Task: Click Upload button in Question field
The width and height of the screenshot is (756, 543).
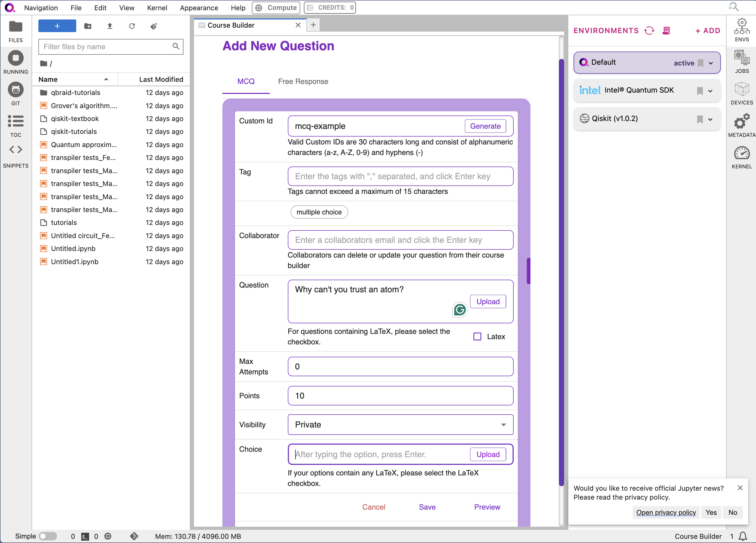Action: (488, 301)
